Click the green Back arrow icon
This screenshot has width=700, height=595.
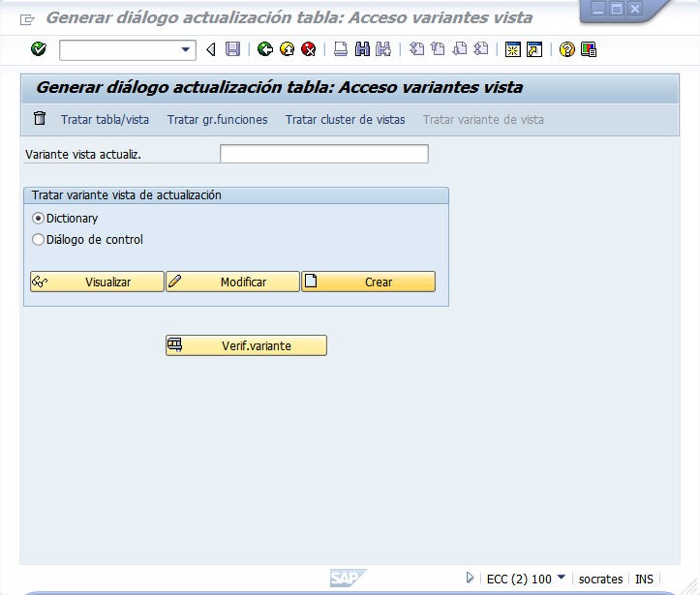265,49
